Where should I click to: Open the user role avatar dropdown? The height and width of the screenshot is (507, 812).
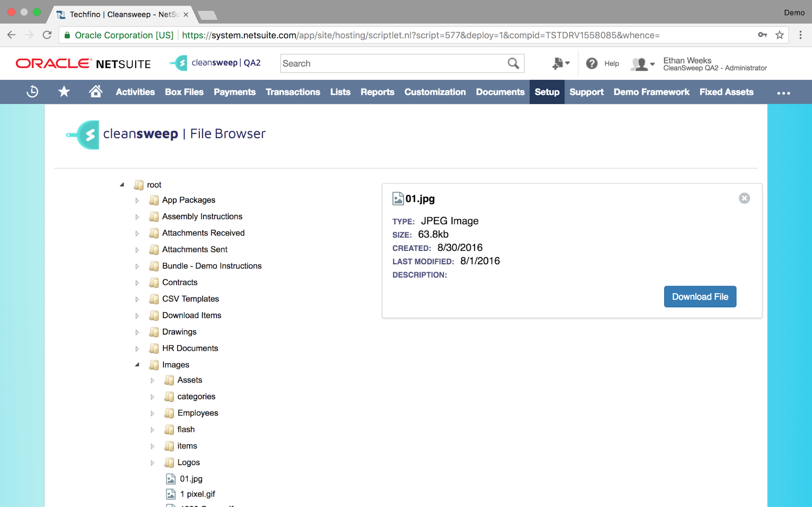point(642,64)
